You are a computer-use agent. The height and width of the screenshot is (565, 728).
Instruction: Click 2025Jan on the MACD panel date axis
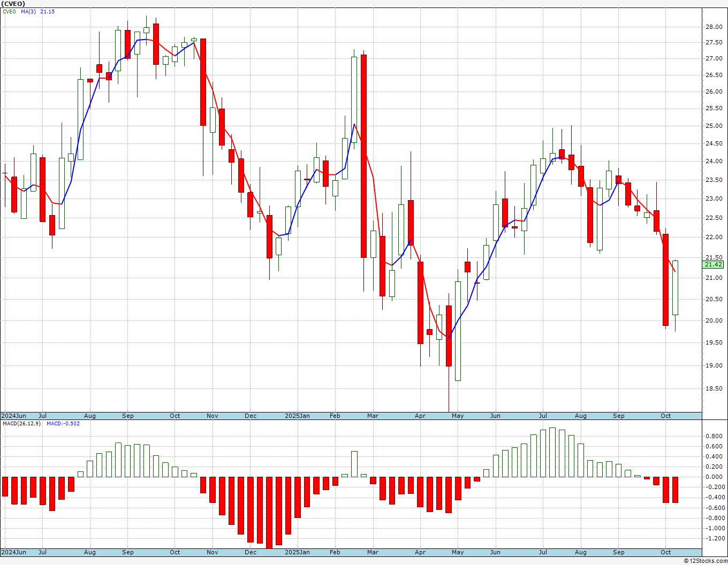point(297,552)
